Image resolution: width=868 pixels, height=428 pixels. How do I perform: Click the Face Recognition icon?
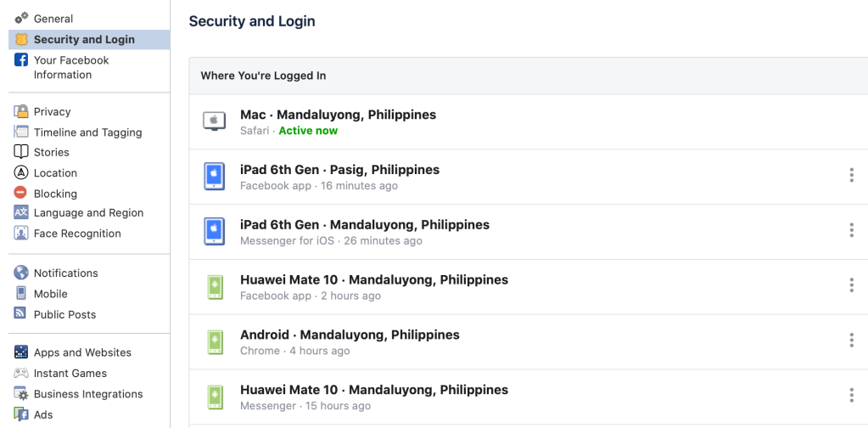point(21,234)
